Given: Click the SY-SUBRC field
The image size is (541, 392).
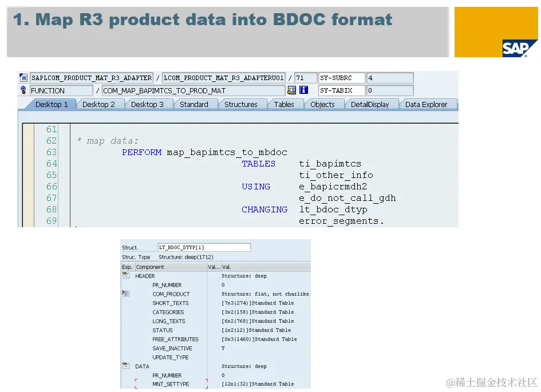Looking at the screenshot, I should pyautogui.click(x=342, y=78).
